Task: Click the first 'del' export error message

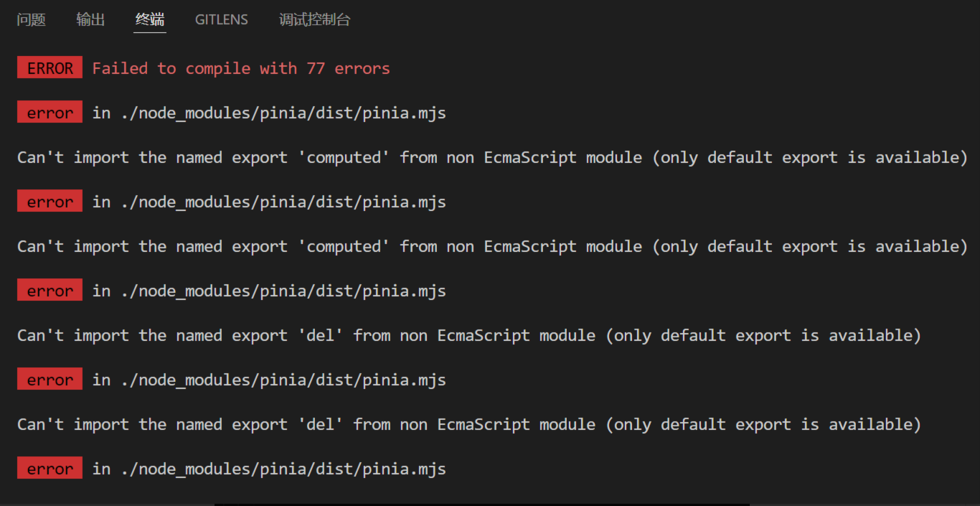Action: click(x=468, y=335)
